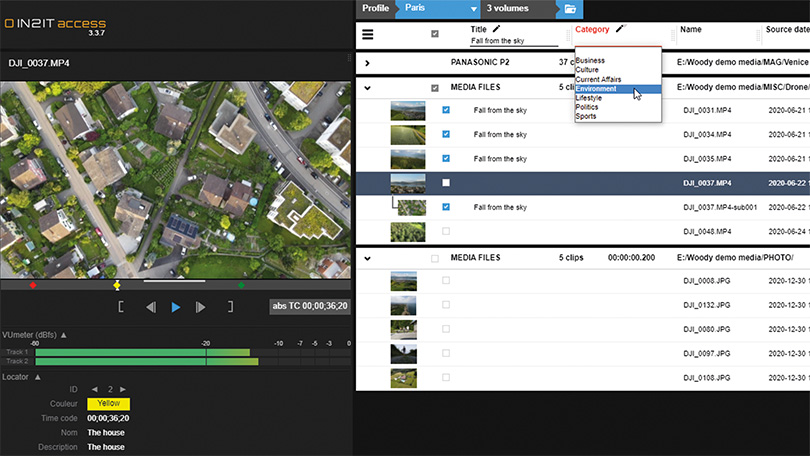Set the mark-in bracket point
The image size is (810, 456).
[121, 307]
